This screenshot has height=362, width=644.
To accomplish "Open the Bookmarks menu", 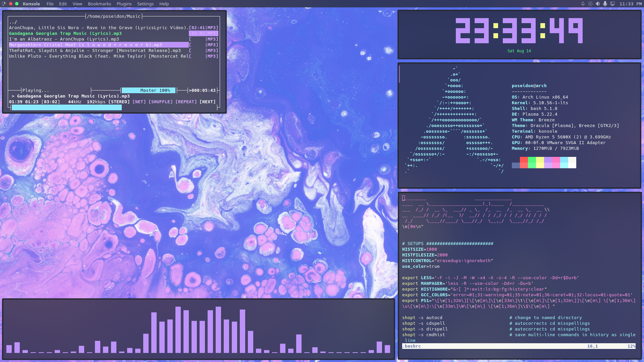I will [99, 4].
